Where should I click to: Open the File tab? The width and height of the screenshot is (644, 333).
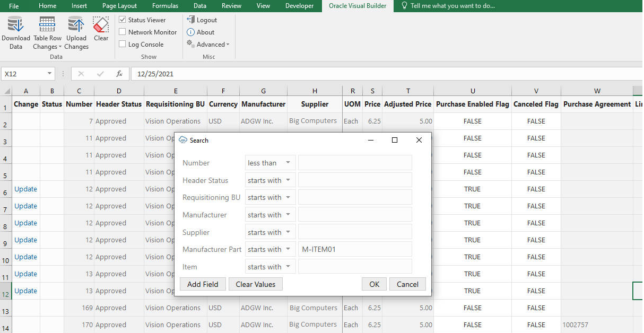coord(14,6)
